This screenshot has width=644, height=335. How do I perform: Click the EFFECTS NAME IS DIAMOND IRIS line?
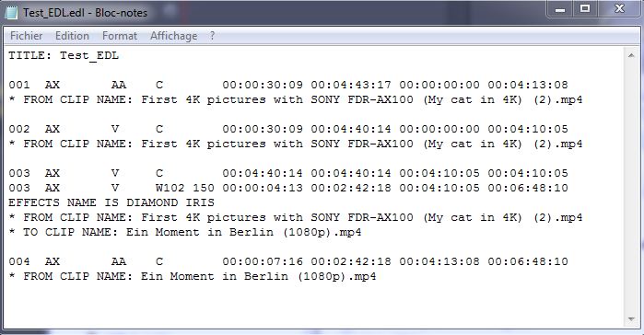(x=111, y=202)
